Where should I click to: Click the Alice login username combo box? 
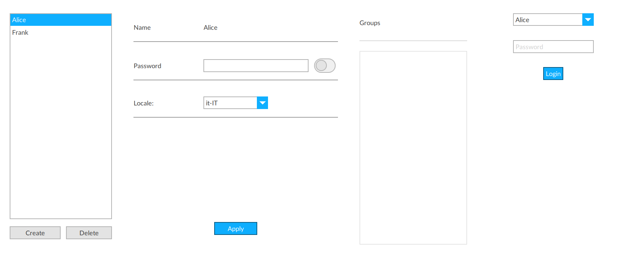[x=547, y=20]
